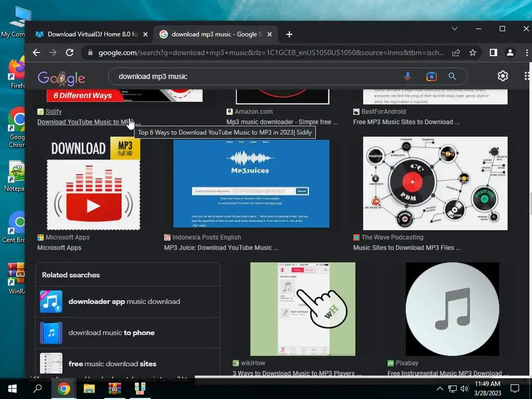Choose download music to phone related search

coord(128,332)
